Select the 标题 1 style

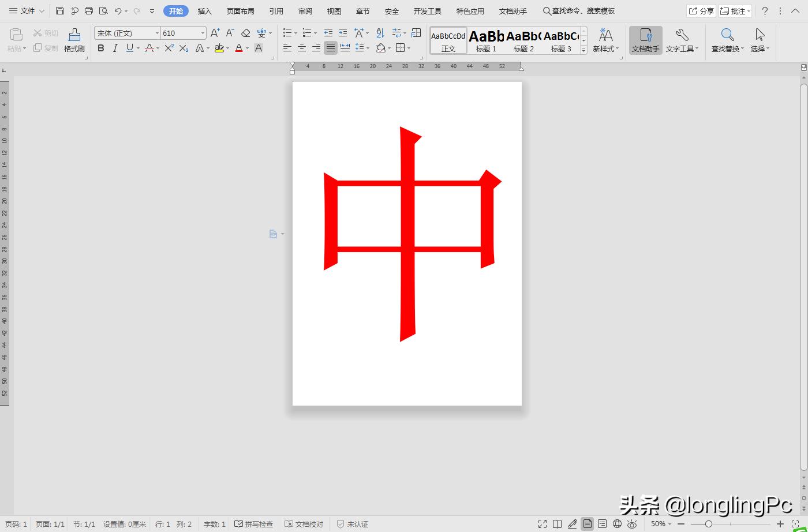click(x=485, y=40)
